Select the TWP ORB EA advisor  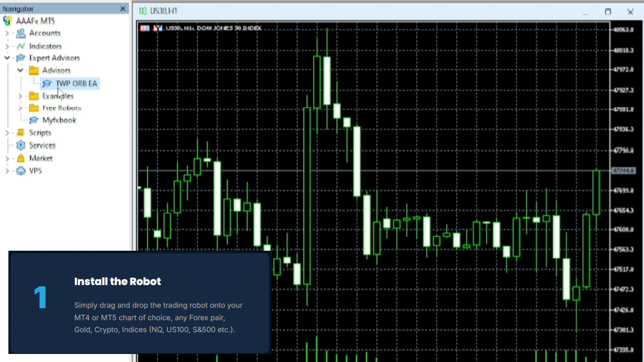pos(76,83)
